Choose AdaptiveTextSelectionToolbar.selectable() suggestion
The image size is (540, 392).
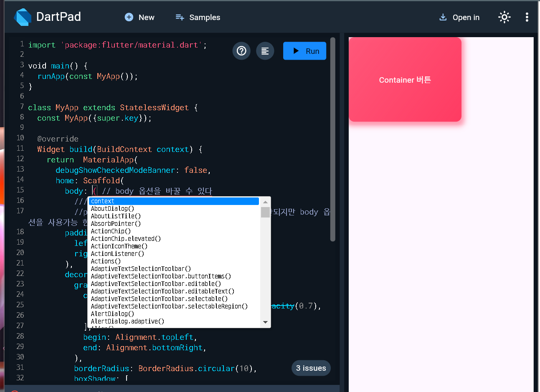click(x=174, y=299)
